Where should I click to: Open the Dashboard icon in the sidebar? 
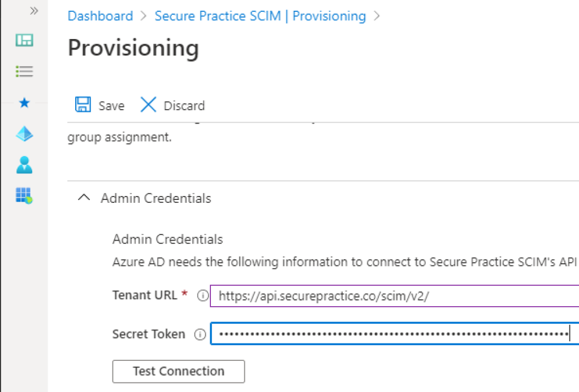[24, 40]
